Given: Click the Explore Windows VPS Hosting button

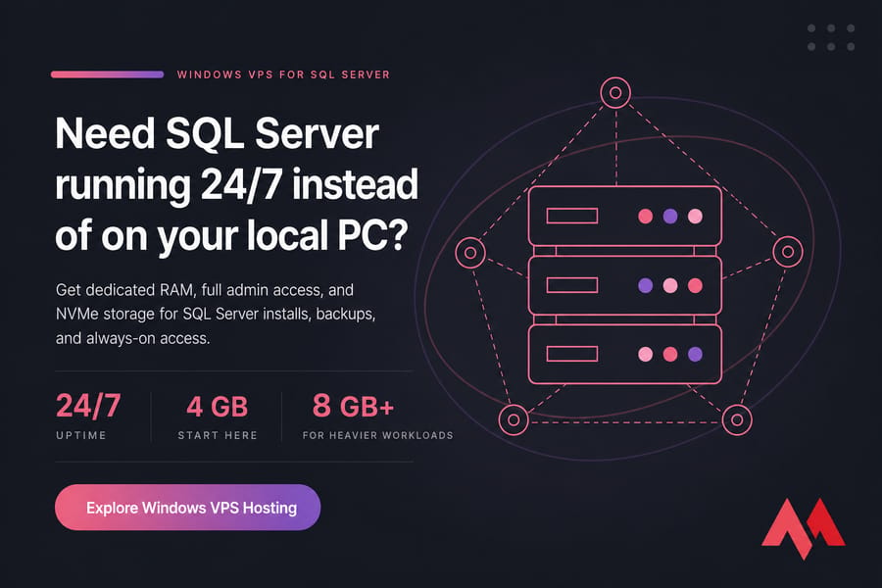Looking at the screenshot, I should click(187, 507).
